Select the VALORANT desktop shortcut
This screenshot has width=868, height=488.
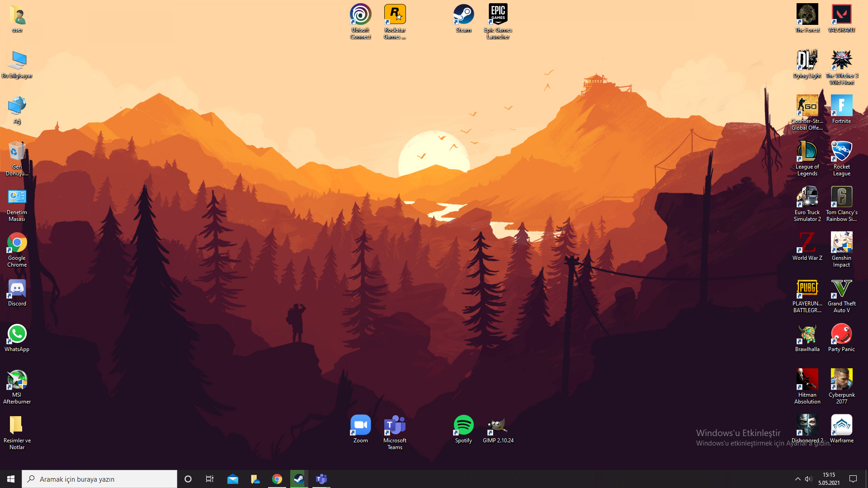click(x=841, y=15)
